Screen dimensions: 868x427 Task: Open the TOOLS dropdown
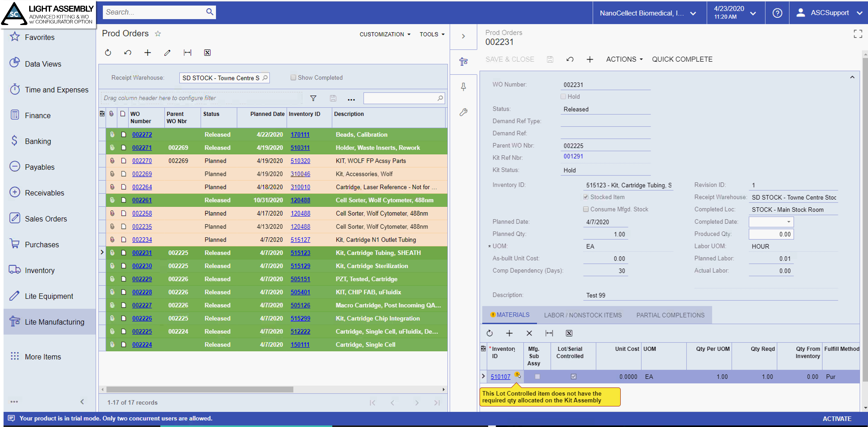point(432,34)
